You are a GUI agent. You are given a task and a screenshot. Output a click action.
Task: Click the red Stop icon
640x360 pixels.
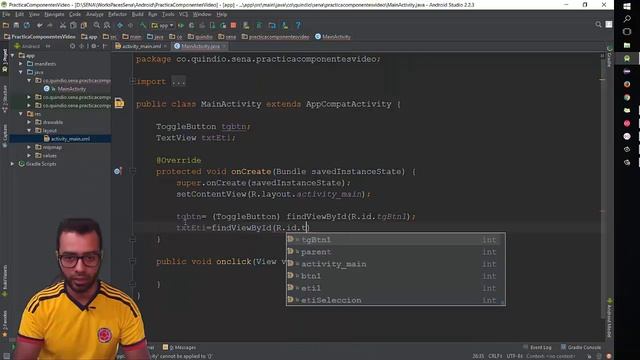tap(233, 25)
